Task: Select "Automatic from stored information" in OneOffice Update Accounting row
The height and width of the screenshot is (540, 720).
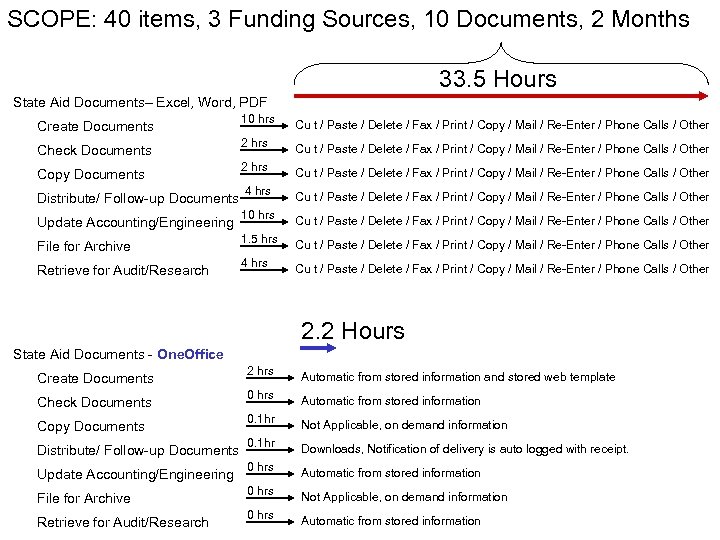Action: (390, 473)
